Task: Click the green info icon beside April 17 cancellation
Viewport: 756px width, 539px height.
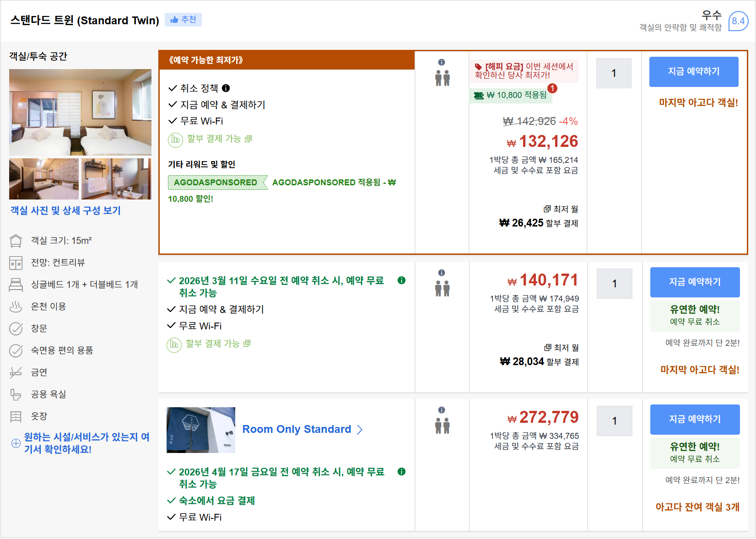Action: click(401, 472)
